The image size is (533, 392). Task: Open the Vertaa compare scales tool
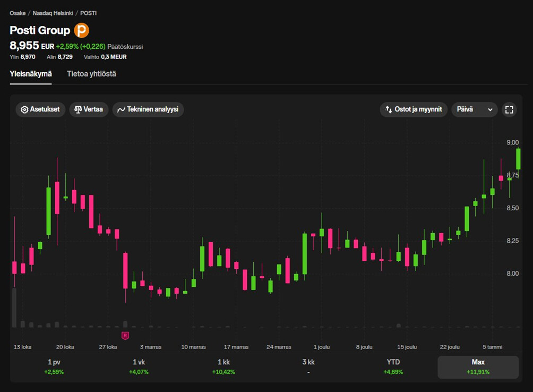click(89, 110)
